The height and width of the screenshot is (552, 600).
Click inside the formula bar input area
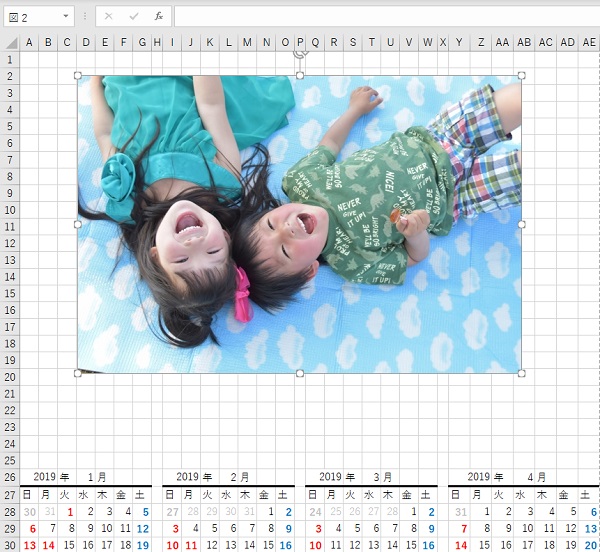(386, 16)
